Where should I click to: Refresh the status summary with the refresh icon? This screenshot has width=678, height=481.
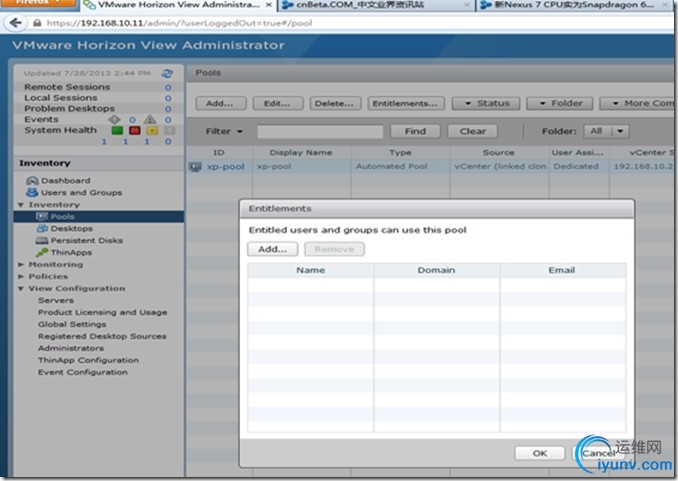pos(167,73)
